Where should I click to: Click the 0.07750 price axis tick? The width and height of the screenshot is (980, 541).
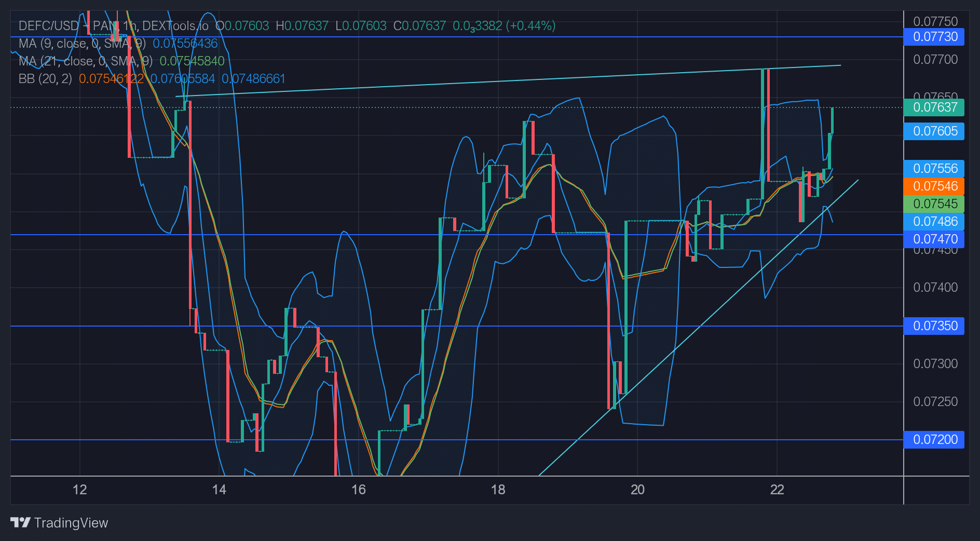click(935, 21)
